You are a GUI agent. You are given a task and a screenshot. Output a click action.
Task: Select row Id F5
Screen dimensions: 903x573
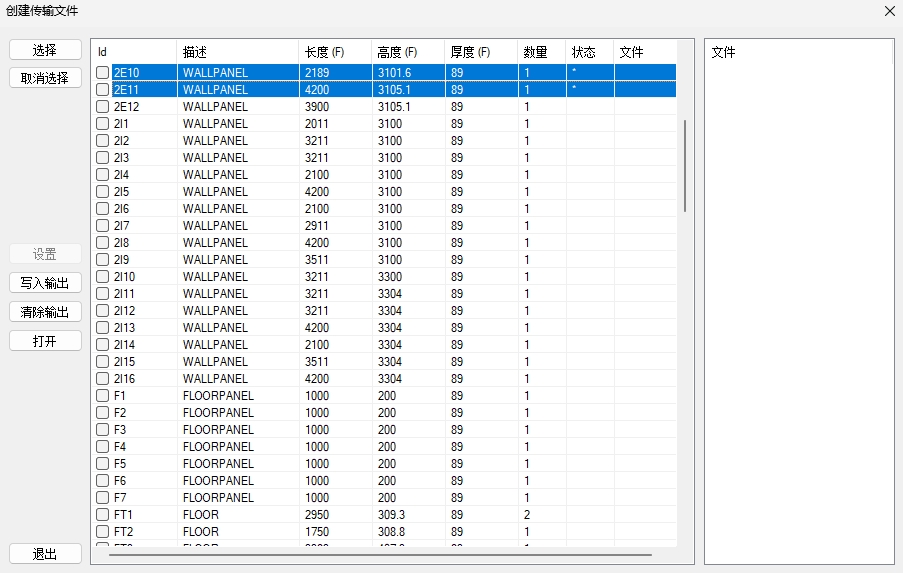click(x=120, y=464)
